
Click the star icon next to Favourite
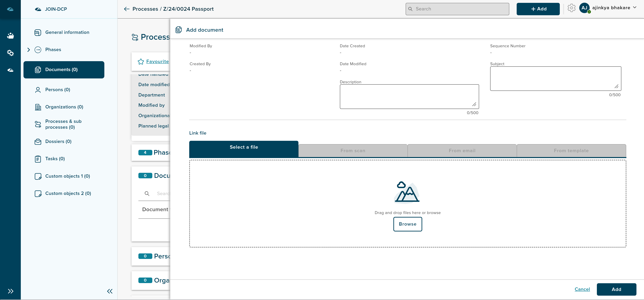pos(141,62)
